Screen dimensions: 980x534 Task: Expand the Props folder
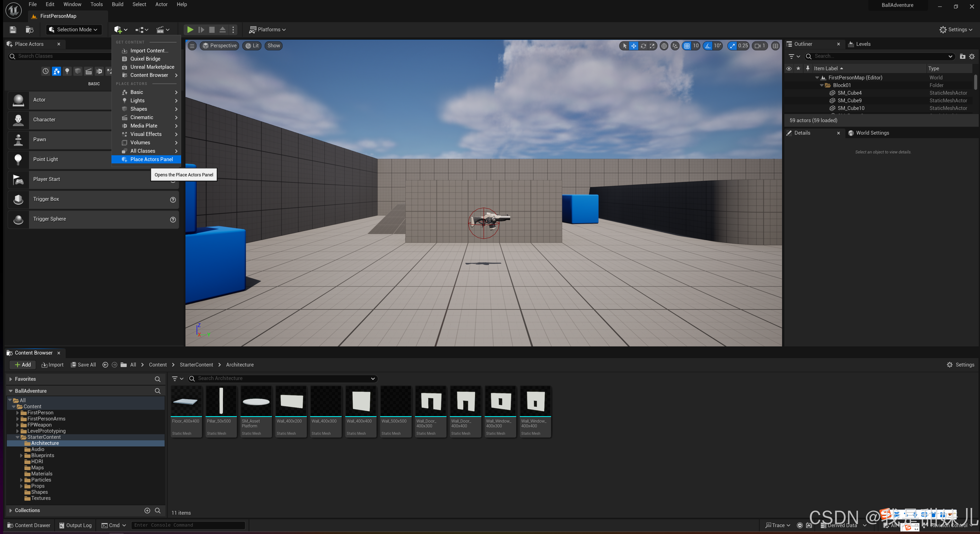tap(21, 486)
